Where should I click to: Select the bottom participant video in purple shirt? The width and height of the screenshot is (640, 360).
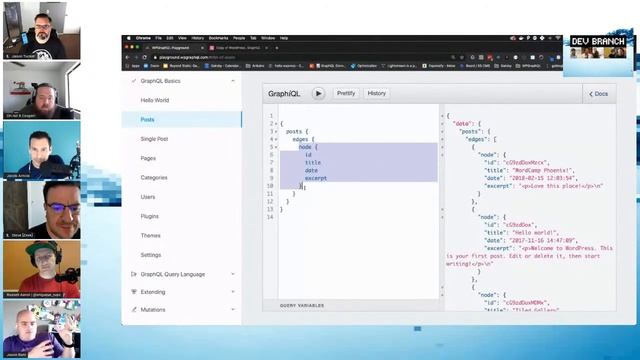click(x=42, y=329)
